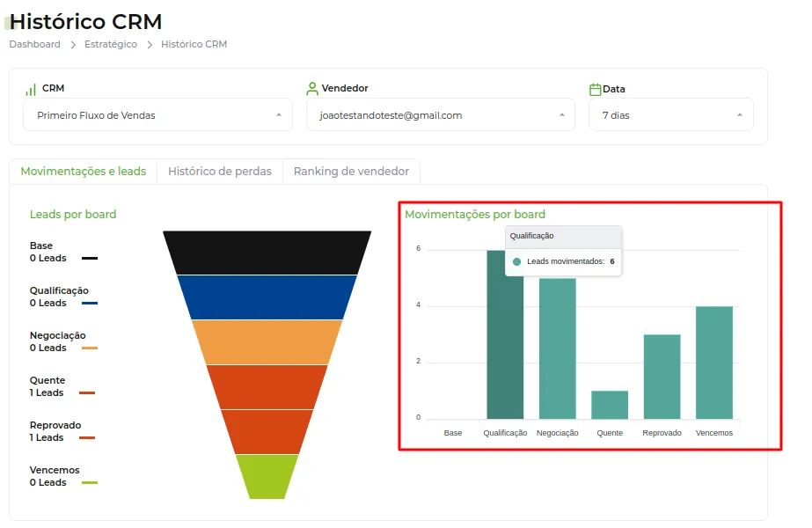Click the Data calendar icon
Image resolution: width=812 pixels, height=528 pixels.
point(595,89)
